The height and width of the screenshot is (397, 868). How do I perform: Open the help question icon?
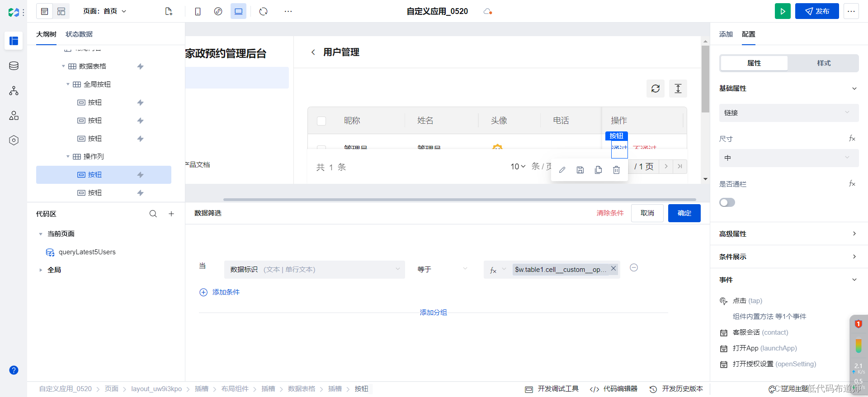click(x=14, y=370)
